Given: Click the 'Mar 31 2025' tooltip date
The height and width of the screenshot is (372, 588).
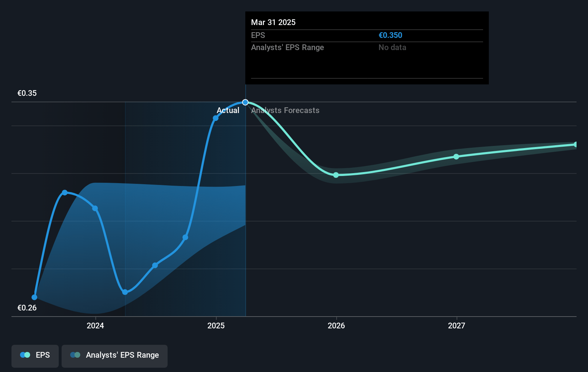Looking at the screenshot, I should coord(273,22).
